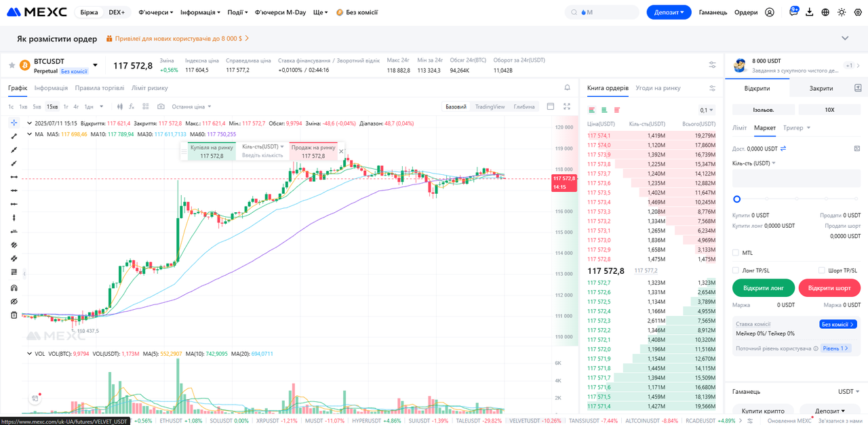Click the price alert bell icon
Image resolution: width=868 pixels, height=425 pixels.
(568, 87)
